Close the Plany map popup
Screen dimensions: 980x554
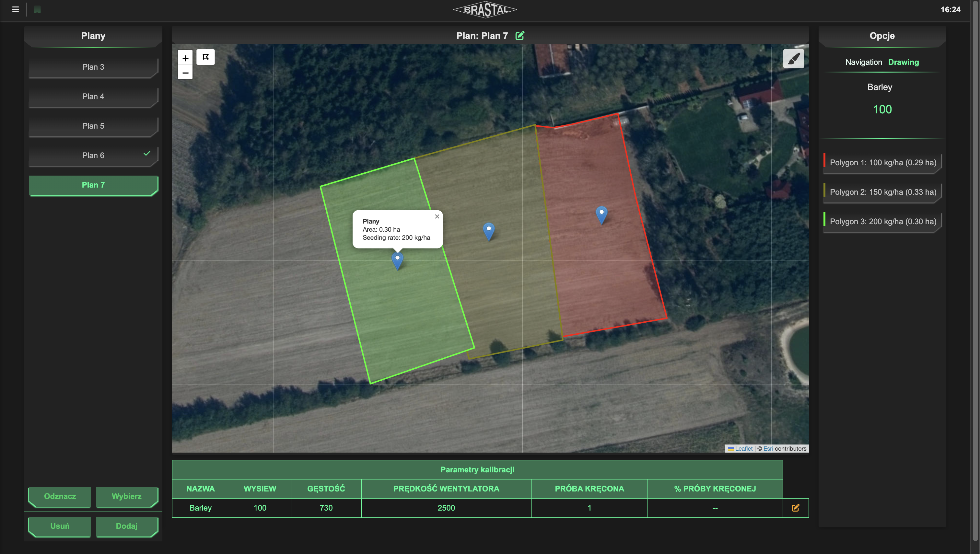[x=437, y=216]
